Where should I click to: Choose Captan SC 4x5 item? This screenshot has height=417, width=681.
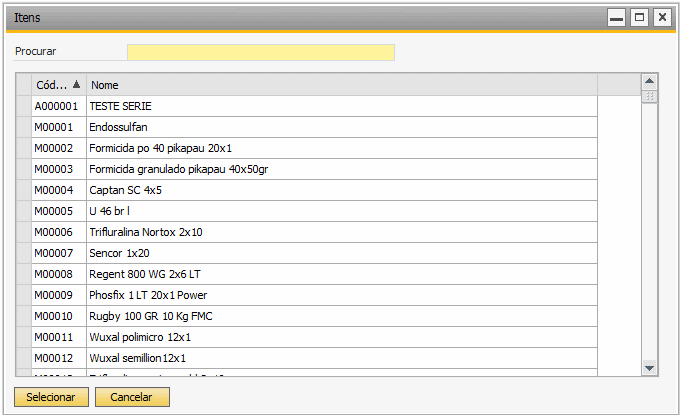pyautogui.click(x=307, y=190)
